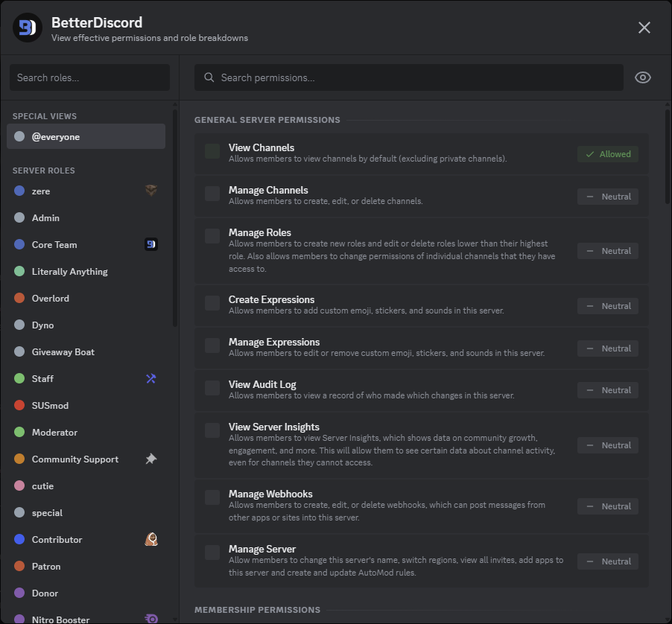Click the role list scrollbar

pyautogui.click(x=175, y=218)
